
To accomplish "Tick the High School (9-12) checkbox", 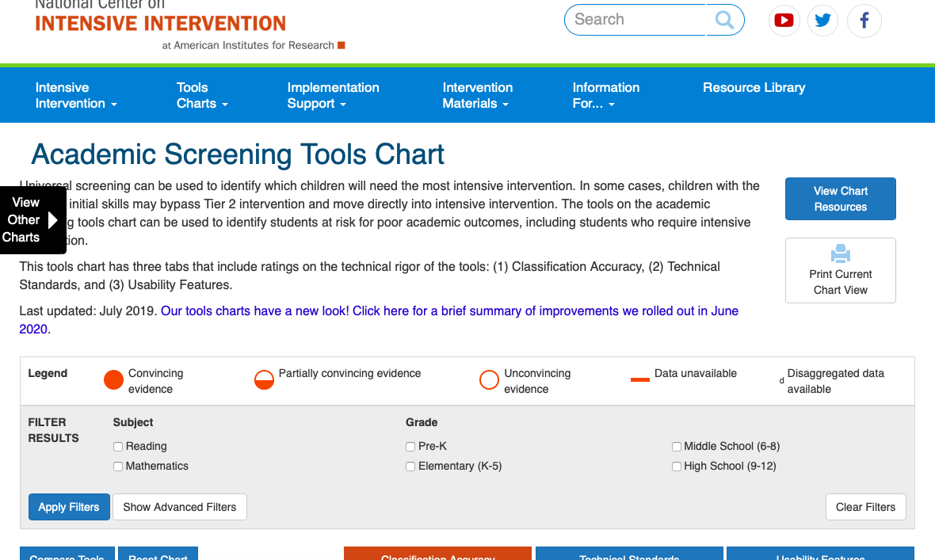I will pos(676,467).
